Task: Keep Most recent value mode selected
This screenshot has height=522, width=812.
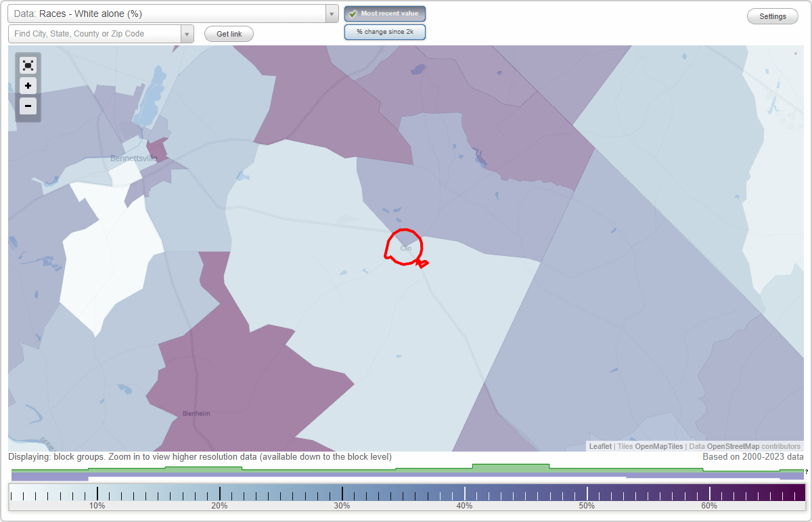Action: click(385, 13)
